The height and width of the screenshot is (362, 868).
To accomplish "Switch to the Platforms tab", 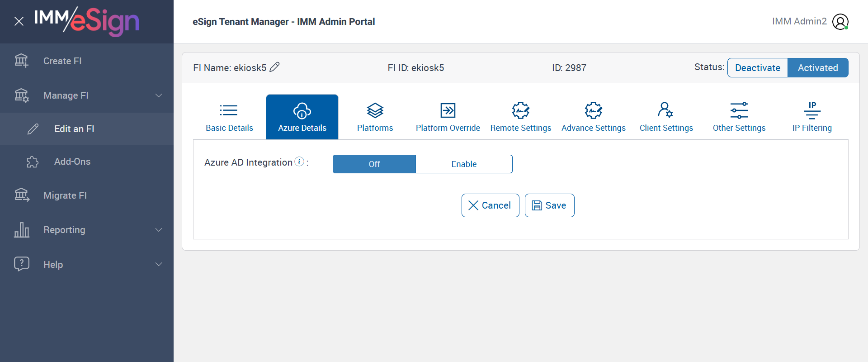I will (375, 117).
